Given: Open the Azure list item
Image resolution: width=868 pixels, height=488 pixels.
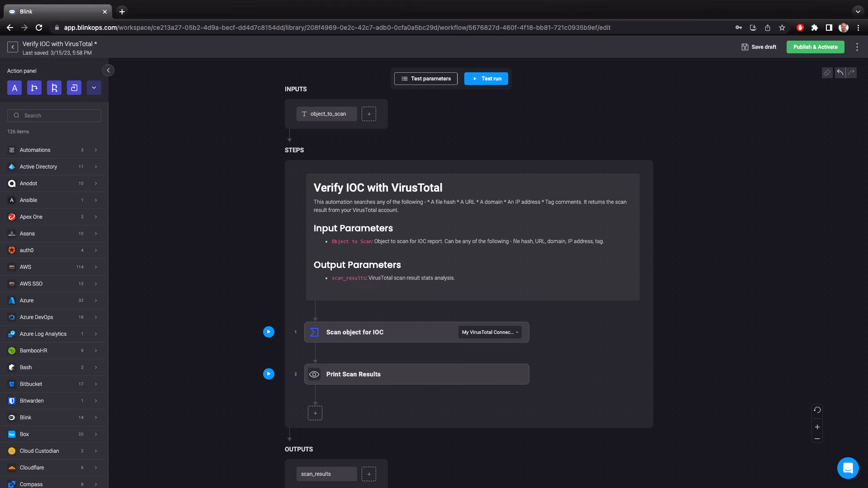Looking at the screenshot, I should coord(52,300).
